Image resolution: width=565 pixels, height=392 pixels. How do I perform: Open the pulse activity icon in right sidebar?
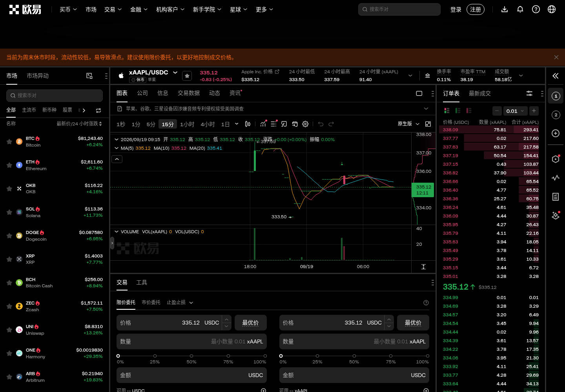[556, 178]
